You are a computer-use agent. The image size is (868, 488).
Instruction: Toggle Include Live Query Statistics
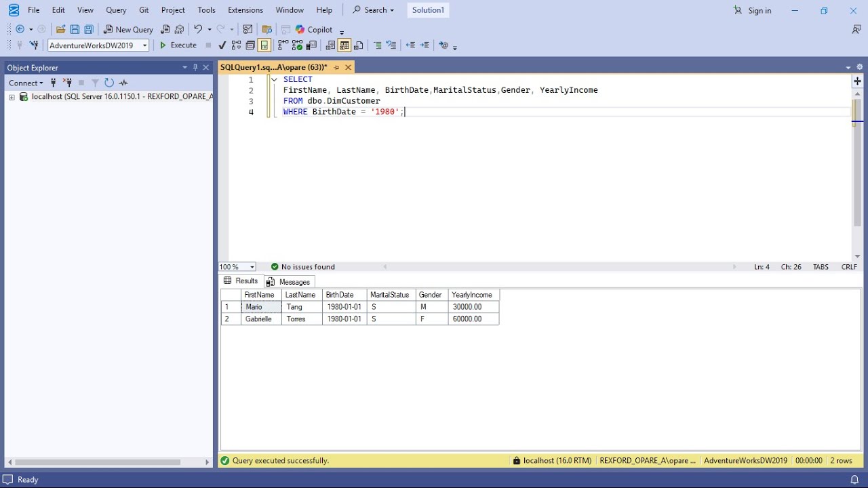298,45
